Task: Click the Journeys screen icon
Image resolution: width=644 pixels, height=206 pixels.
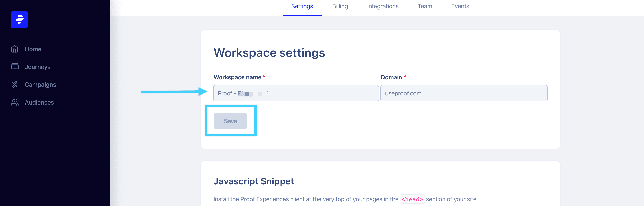Action: point(15,67)
